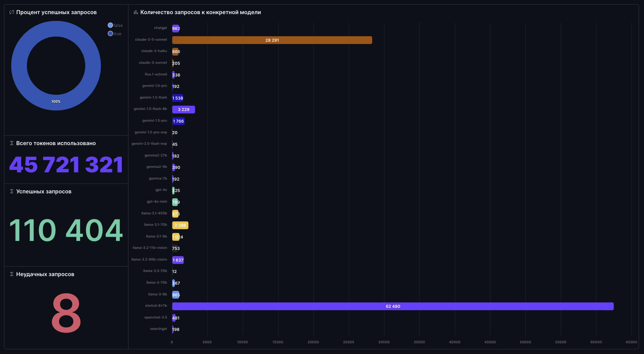Click the llama-3-70b axis label

click(x=157, y=283)
